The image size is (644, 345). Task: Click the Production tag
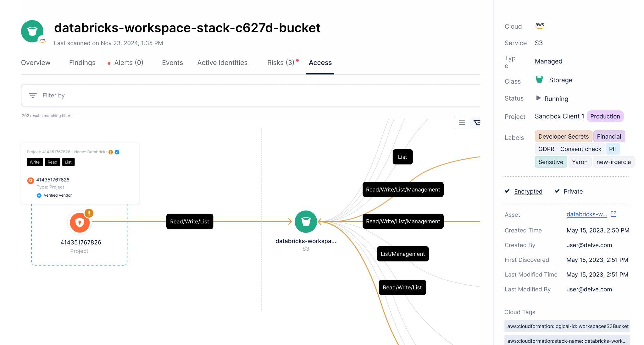click(605, 116)
